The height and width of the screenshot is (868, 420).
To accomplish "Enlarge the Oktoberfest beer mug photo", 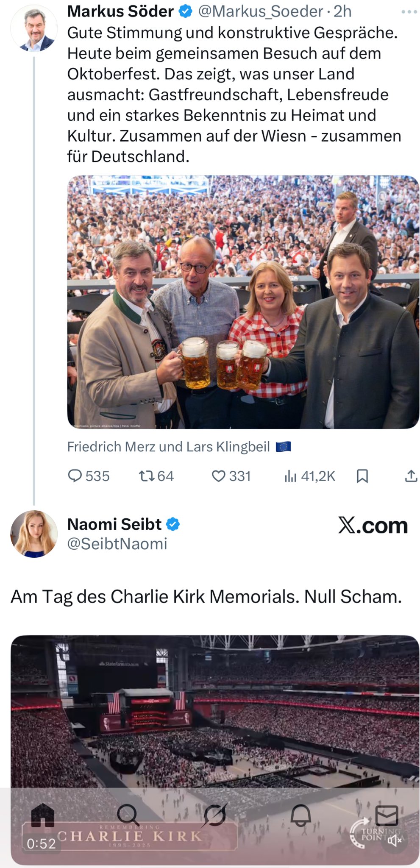I will (x=243, y=302).
